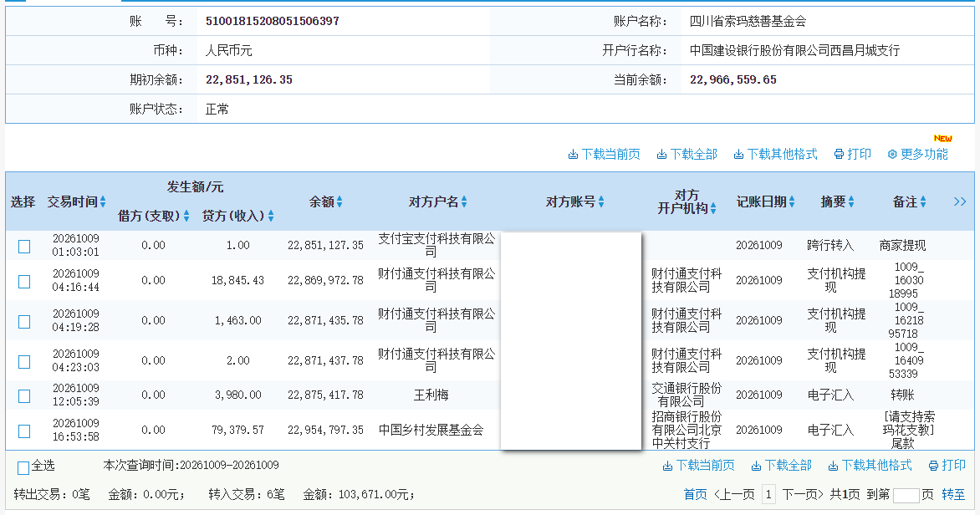This screenshot has height=515, width=980.
Task: Click account name 四川省索玛慈善基金会
Action: tap(748, 21)
